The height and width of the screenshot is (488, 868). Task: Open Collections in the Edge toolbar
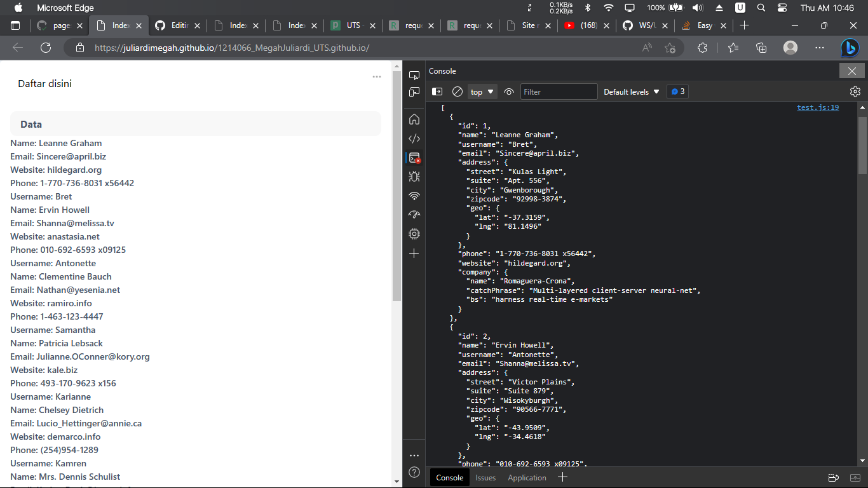[x=761, y=48]
